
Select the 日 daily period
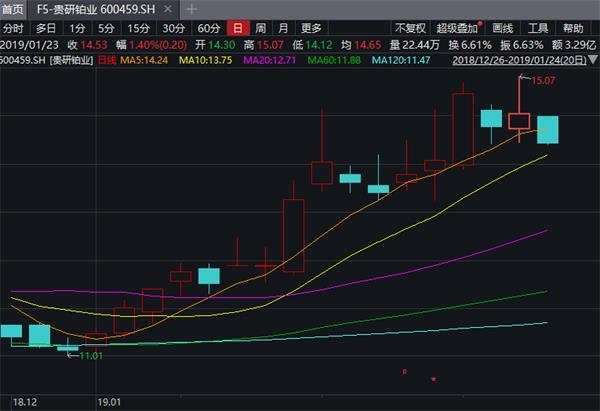pyautogui.click(x=238, y=28)
